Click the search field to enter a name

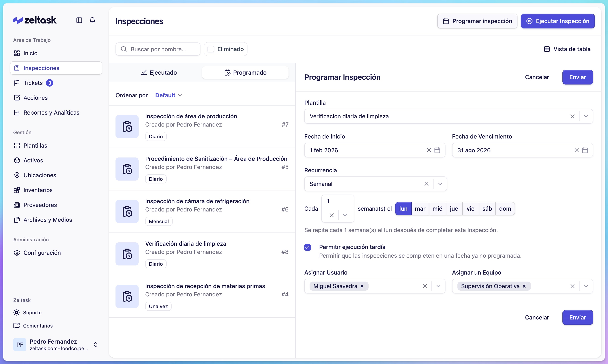[x=158, y=49]
